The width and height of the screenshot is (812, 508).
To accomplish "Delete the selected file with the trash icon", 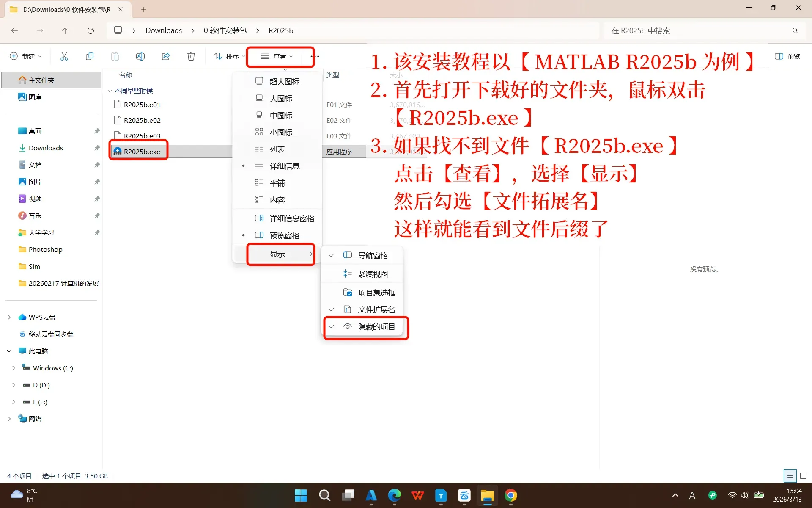I will click(191, 56).
